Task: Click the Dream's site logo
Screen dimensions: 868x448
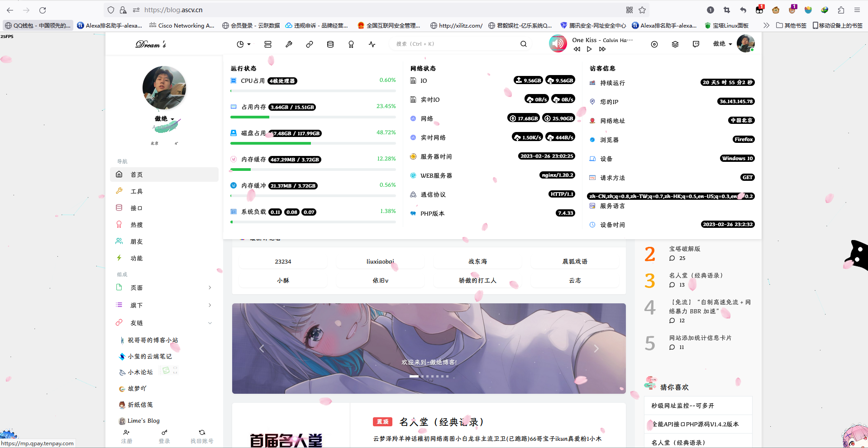Action: coord(151,44)
